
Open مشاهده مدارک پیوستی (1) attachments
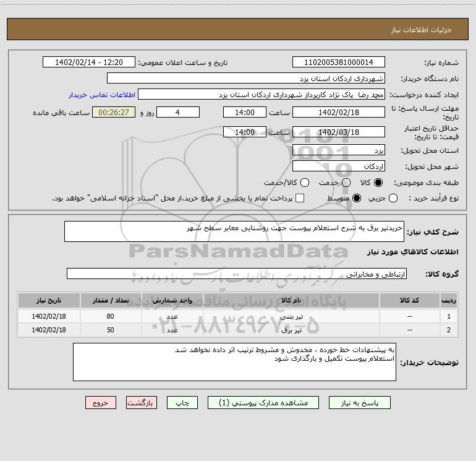pos(263,403)
